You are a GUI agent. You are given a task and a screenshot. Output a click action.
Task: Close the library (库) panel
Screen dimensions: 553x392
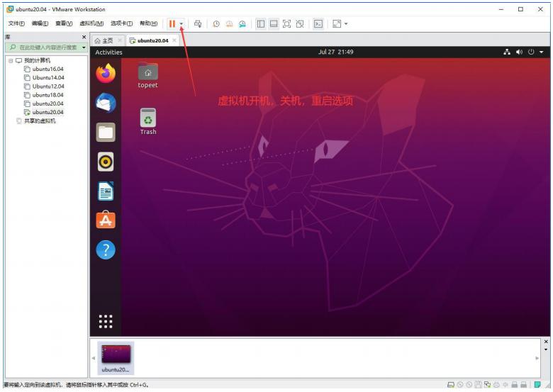tap(84, 37)
